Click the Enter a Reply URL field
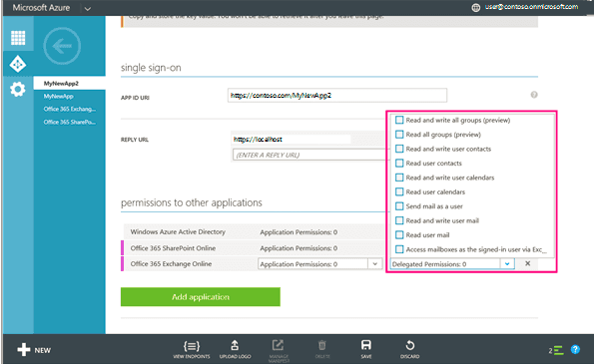 pos(308,155)
